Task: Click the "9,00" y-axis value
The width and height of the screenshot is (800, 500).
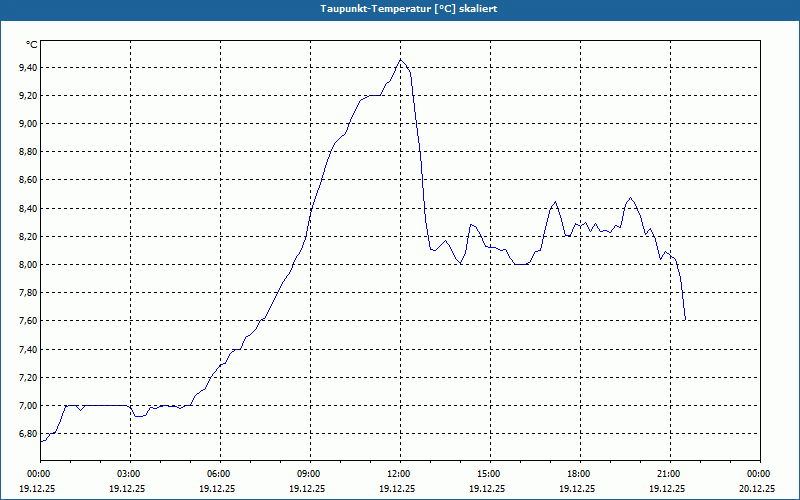Action: (x=29, y=124)
